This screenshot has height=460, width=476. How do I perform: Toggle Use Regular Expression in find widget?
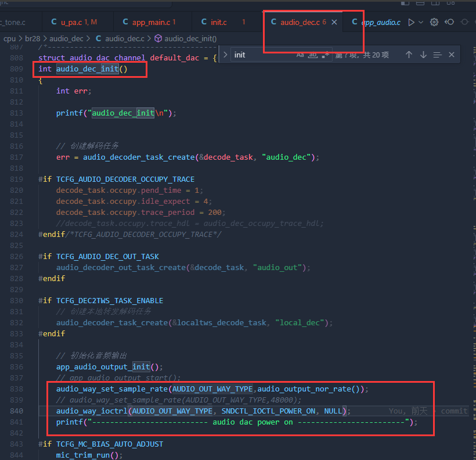point(326,55)
